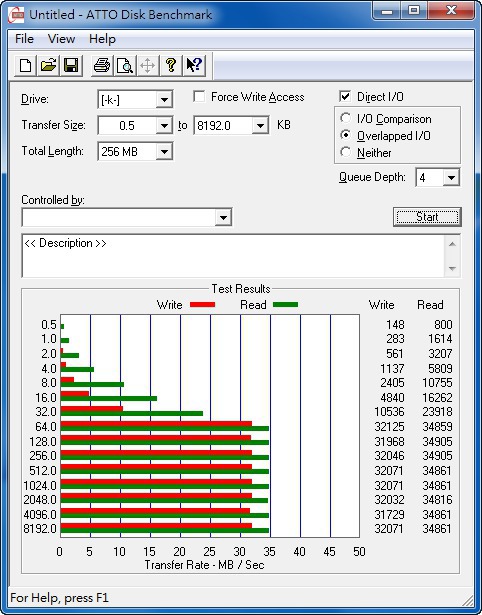Screen dimensions: 482x615
Task: Click the yellow question mark About icon
Action: (171, 65)
